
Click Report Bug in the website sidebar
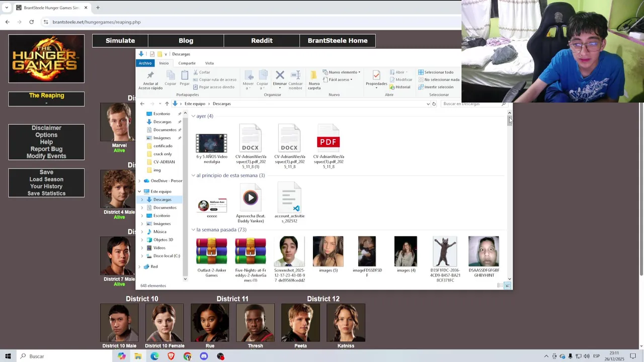pos(46,149)
